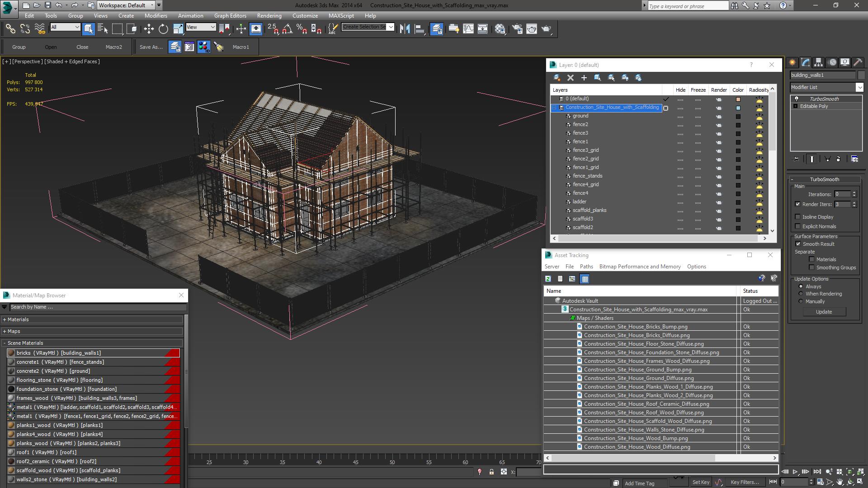Click the Search by Name field
Screen dimensions: 868x488
tap(98, 307)
